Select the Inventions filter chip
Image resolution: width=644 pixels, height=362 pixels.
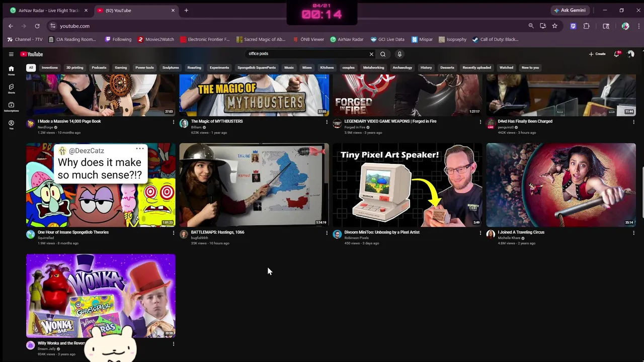point(50,67)
